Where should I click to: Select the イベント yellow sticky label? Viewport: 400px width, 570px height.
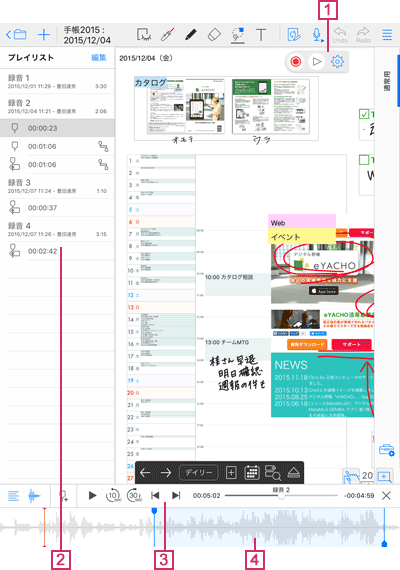click(x=302, y=236)
